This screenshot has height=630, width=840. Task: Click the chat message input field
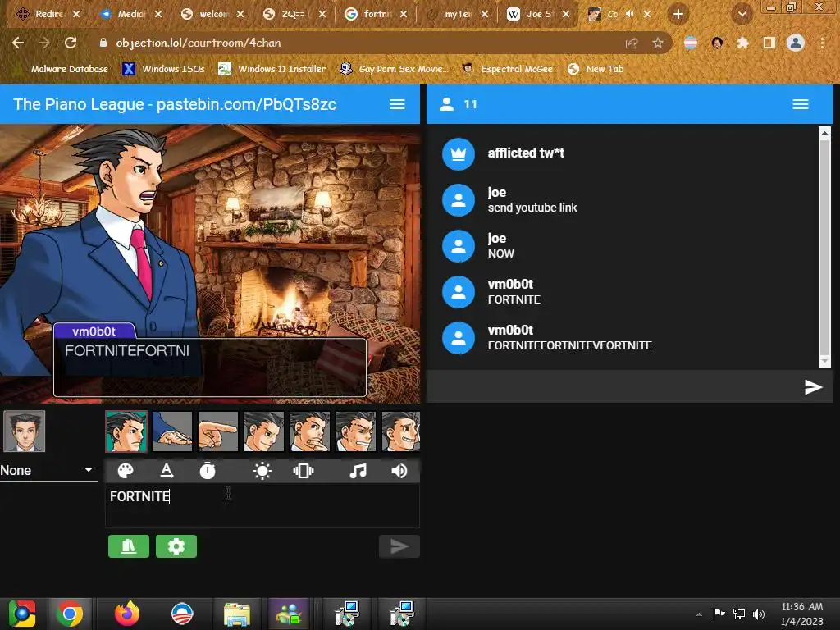(615, 387)
